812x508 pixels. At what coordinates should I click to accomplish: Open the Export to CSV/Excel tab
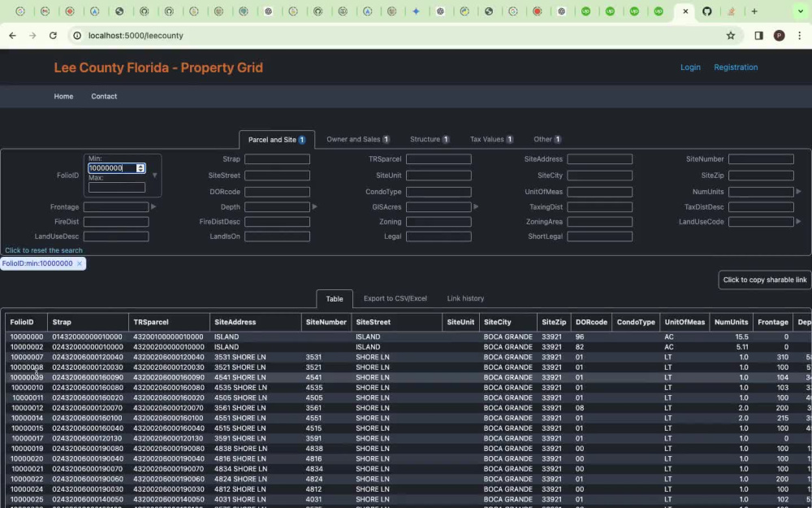click(395, 299)
